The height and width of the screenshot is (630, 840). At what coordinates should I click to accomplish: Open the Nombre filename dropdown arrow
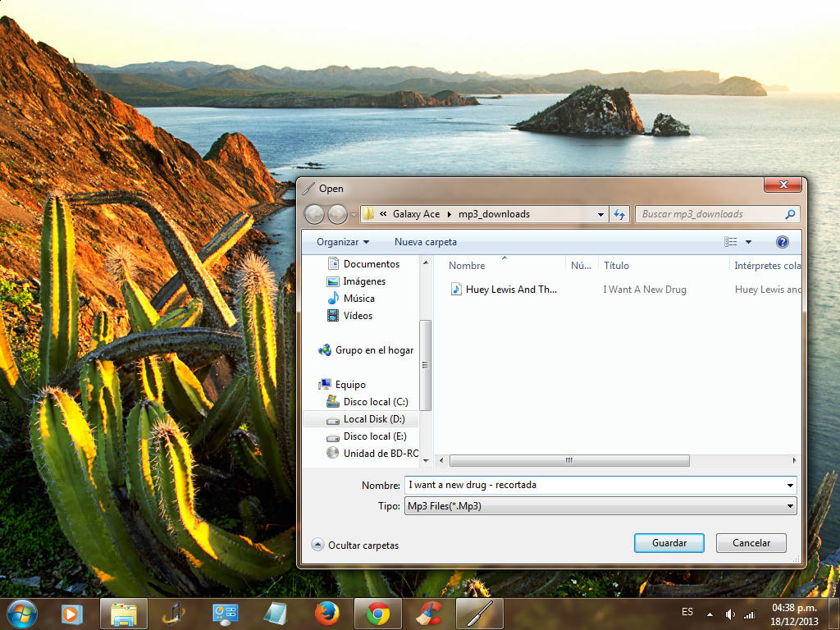(x=790, y=485)
